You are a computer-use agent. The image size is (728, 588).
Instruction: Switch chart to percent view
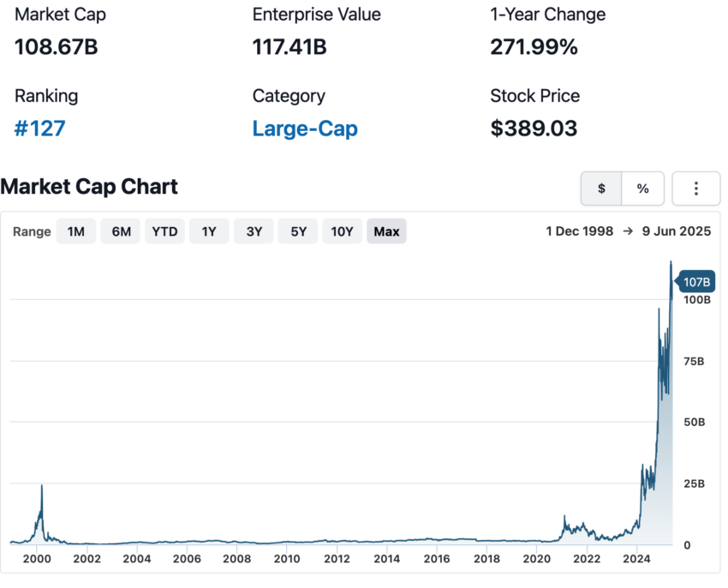pos(642,189)
